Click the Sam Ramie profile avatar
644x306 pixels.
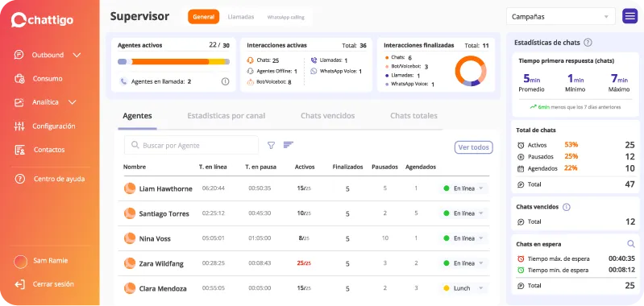pyautogui.click(x=20, y=261)
